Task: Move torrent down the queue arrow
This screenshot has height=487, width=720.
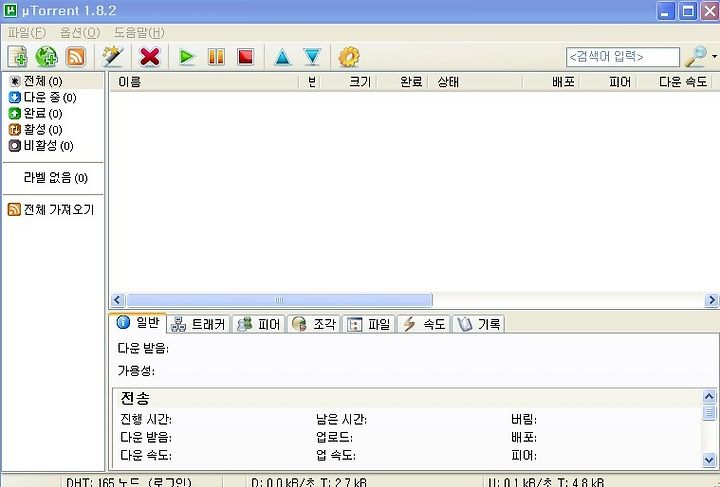Action: click(x=312, y=57)
